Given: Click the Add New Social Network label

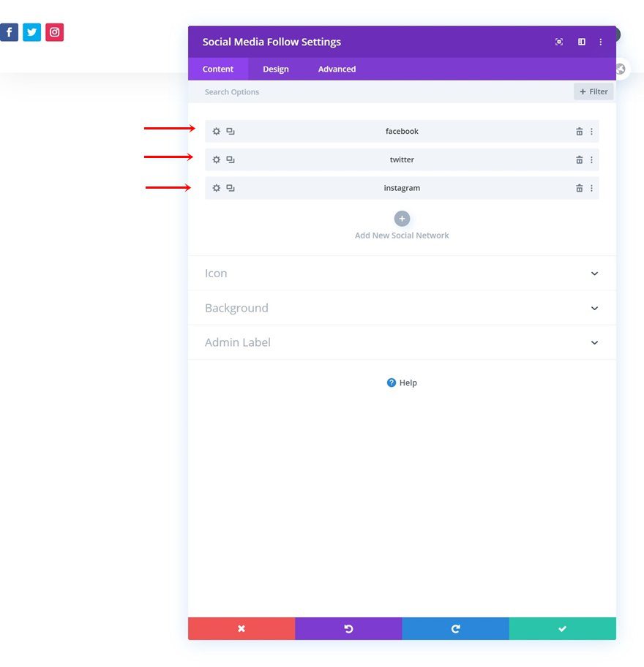Looking at the screenshot, I should tap(402, 235).
